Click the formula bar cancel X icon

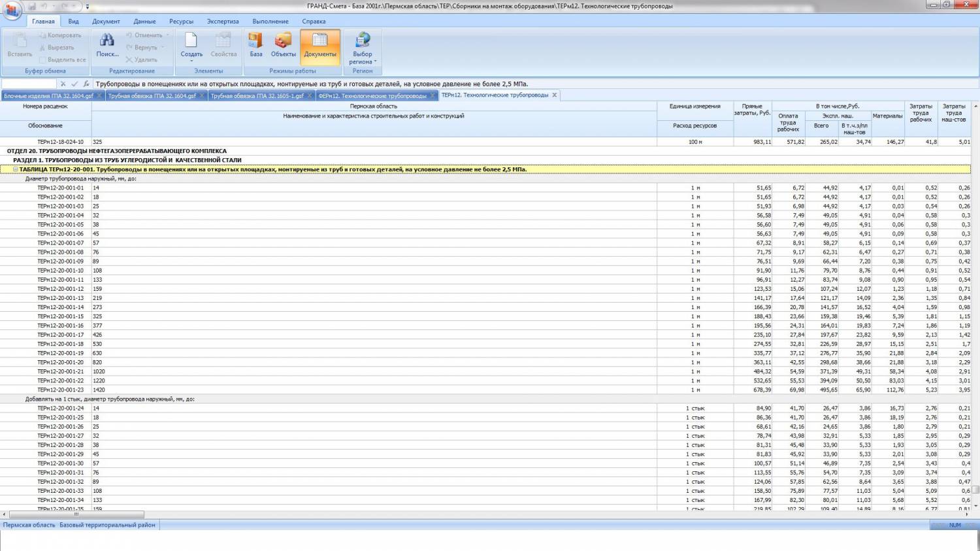coord(63,84)
